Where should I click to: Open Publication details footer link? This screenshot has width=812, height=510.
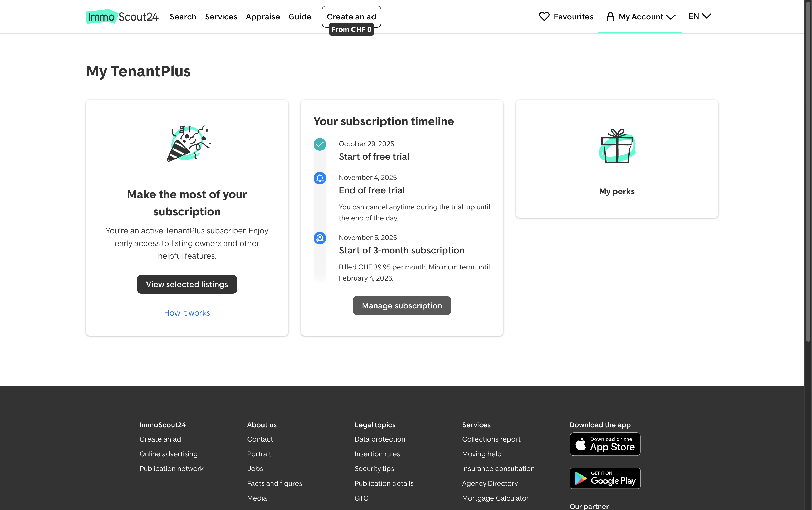pyautogui.click(x=384, y=483)
